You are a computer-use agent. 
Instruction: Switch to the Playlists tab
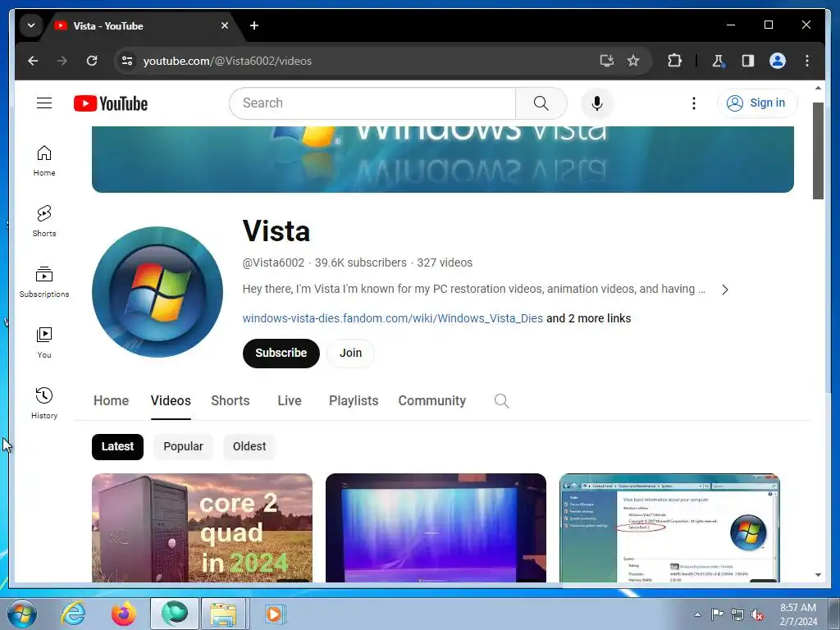point(354,400)
